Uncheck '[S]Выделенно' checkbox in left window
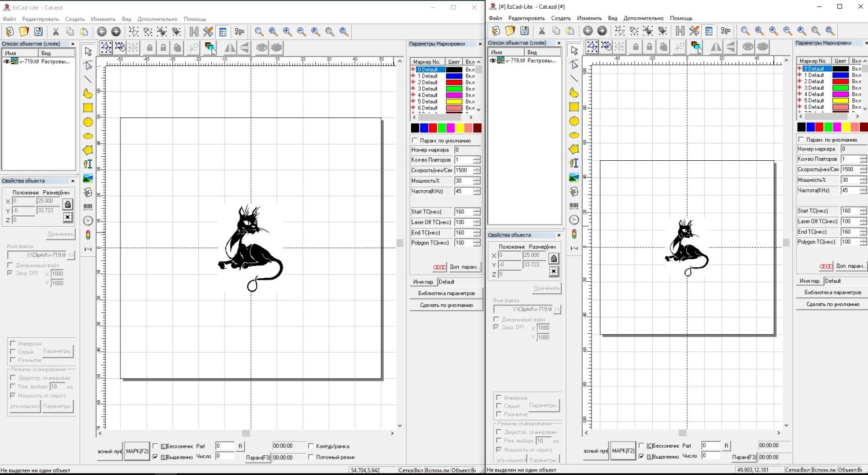Image resolution: width=868 pixels, height=475 pixels. pyautogui.click(x=155, y=457)
